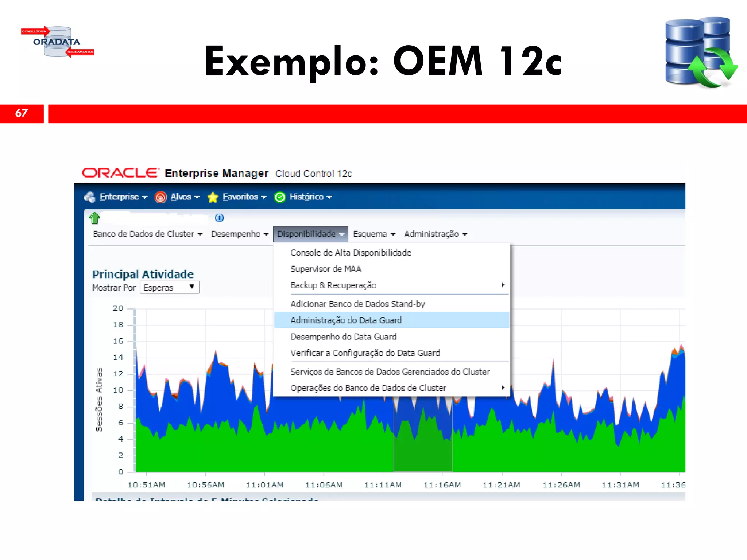Click slide number 67
747x560 pixels.
click(x=22, y=113)
